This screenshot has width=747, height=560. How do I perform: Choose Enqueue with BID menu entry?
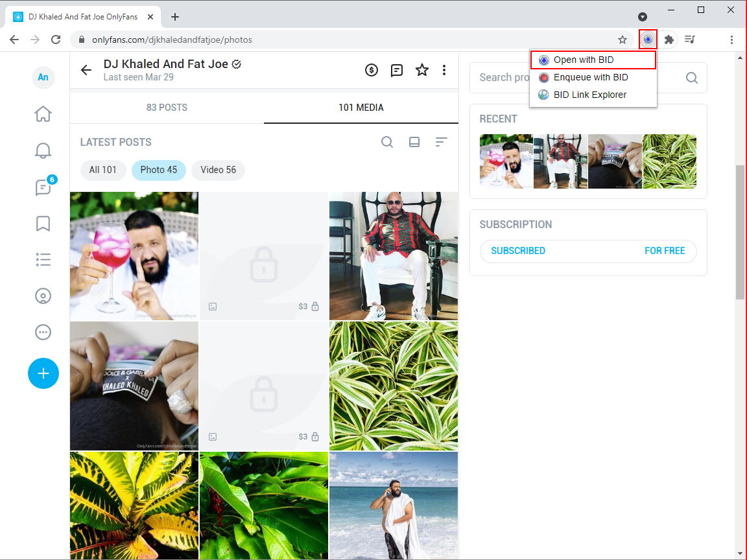(x=591, y=77)
